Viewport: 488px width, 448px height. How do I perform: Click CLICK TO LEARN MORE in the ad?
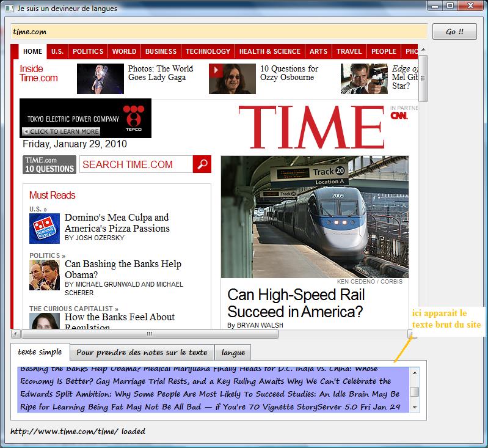pyautogui.click(x=61, y=131)
